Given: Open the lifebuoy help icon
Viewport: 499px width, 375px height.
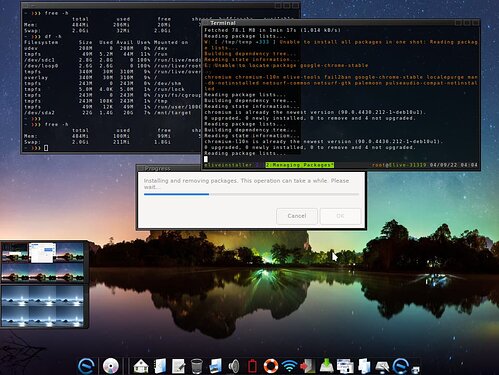Looking at the screenshot, I should [271, 366].
